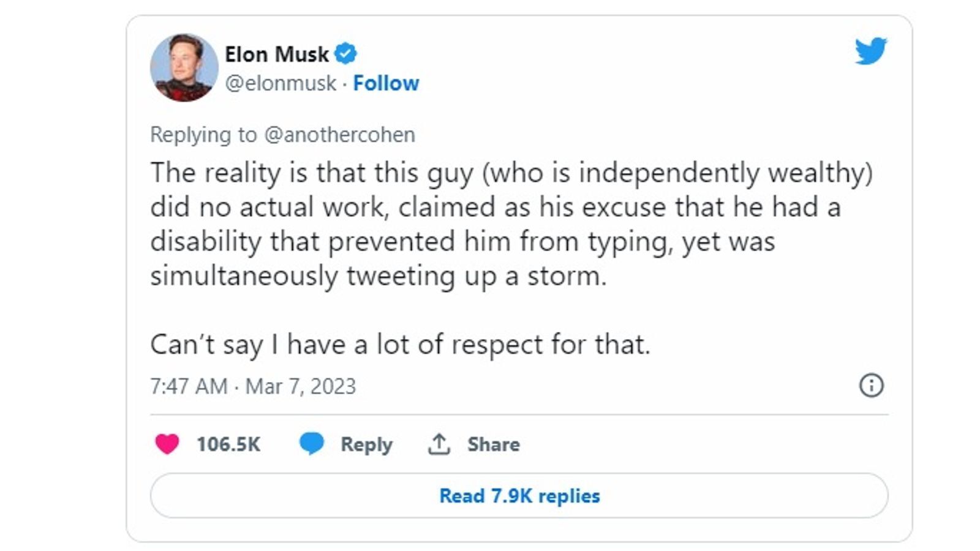Click the pink heart like icon
The width and height of the screenshot is (980, 551).
[167, 444]
